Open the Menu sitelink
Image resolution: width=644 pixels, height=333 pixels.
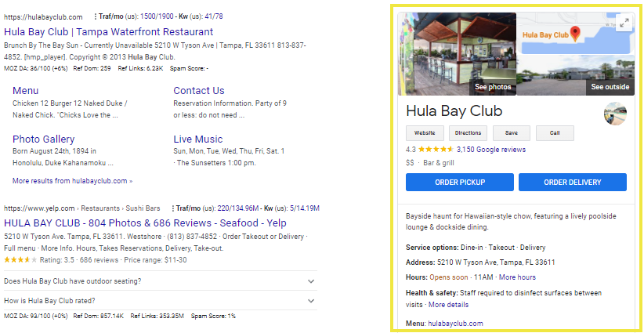click(26, 90)
